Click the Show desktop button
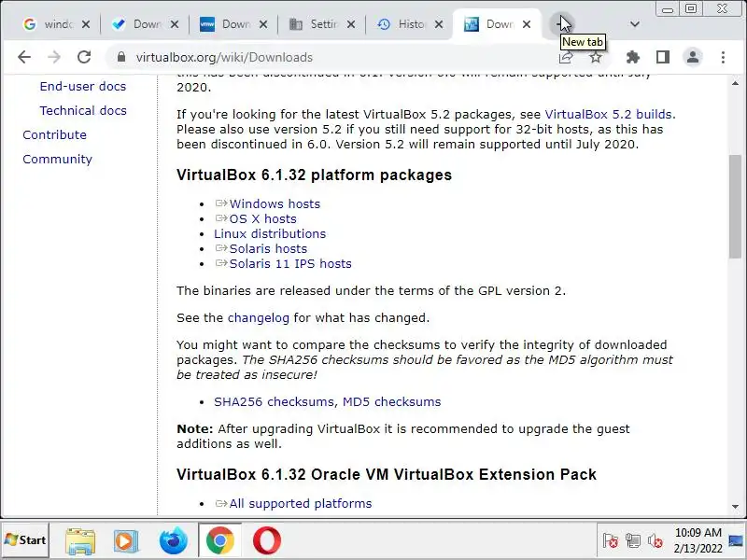Viewport: 747px width, 560px height. click(737, 540)
